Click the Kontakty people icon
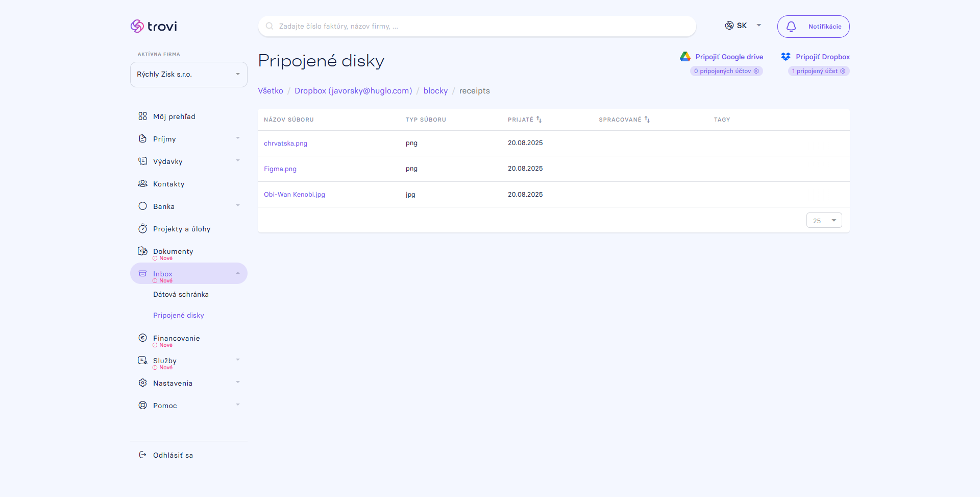This screenshot has height=497, width=980. [142, 184]
